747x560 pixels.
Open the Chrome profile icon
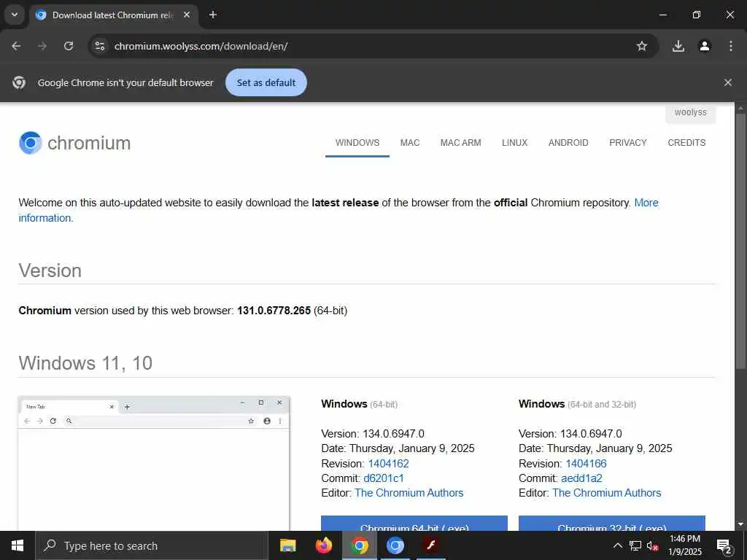point(705,46)
